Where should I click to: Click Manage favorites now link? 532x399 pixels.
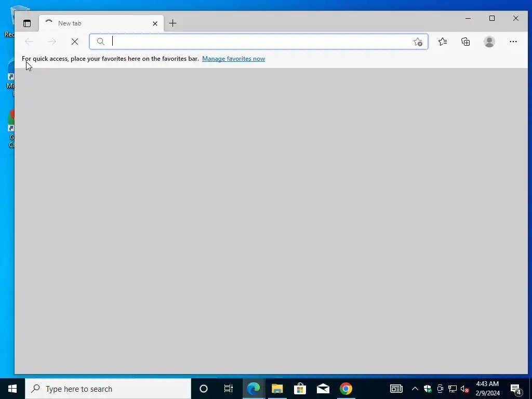[x=233, y=59]
